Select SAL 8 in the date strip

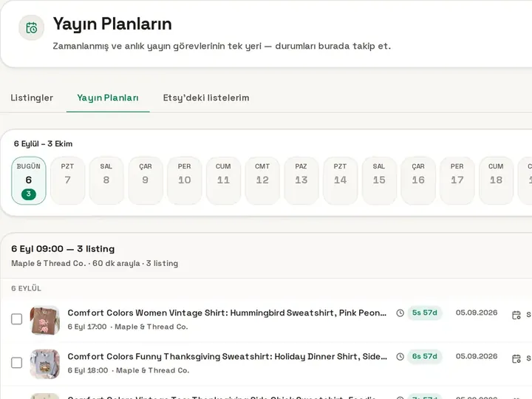106,180
